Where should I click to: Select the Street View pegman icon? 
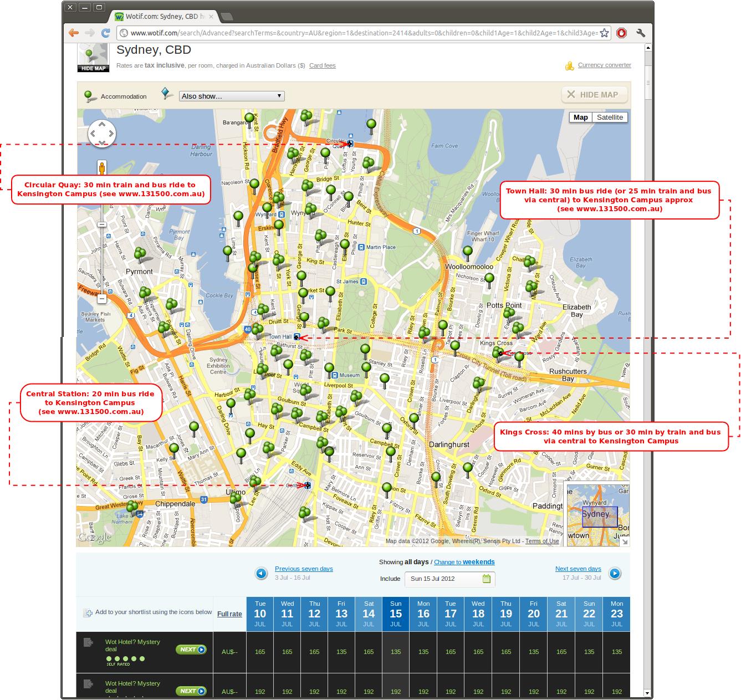(102, 167)
